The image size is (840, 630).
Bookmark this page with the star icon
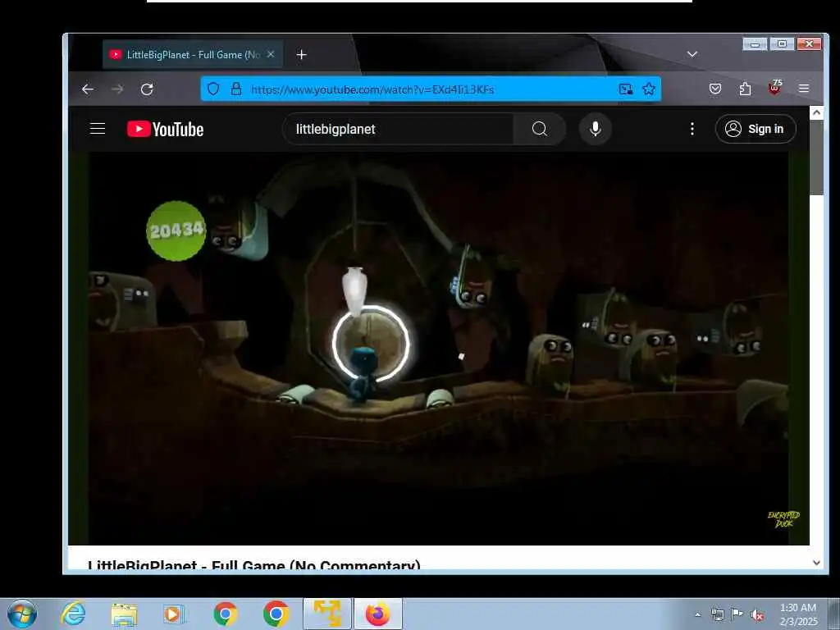649,89
